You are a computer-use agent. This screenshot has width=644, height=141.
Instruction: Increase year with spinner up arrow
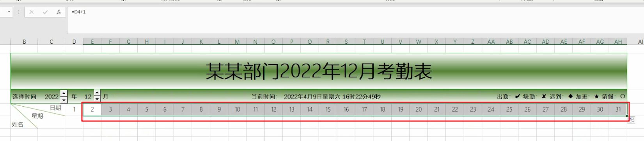[64, 93]
